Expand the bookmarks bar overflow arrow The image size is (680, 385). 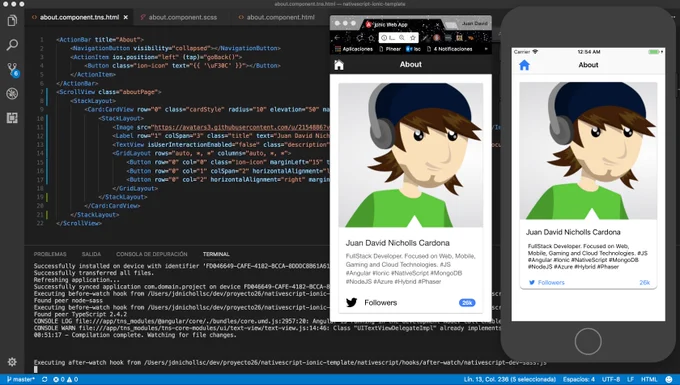click(x=486, y=49)
